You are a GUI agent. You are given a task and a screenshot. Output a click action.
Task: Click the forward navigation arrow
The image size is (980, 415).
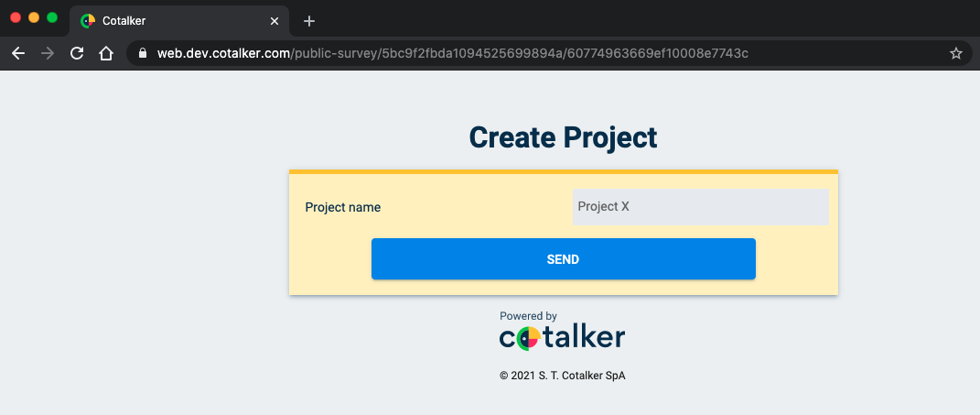click(x=48, y=54)
